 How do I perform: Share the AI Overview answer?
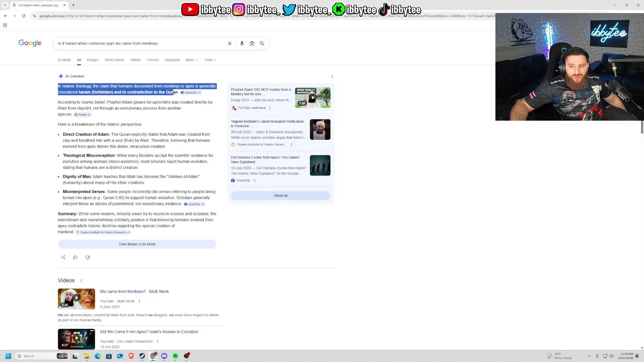pos(63,257)
